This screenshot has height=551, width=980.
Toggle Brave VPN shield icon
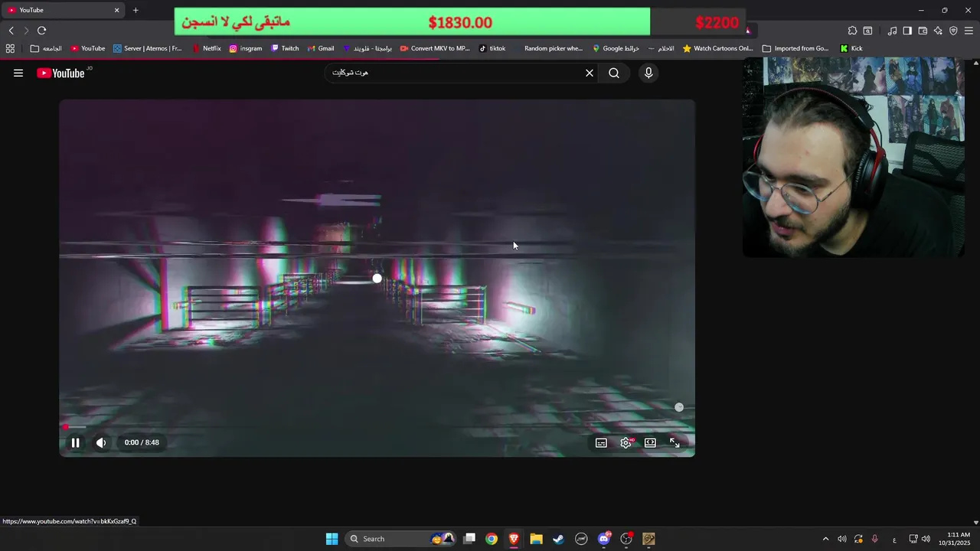coord(953,31)
